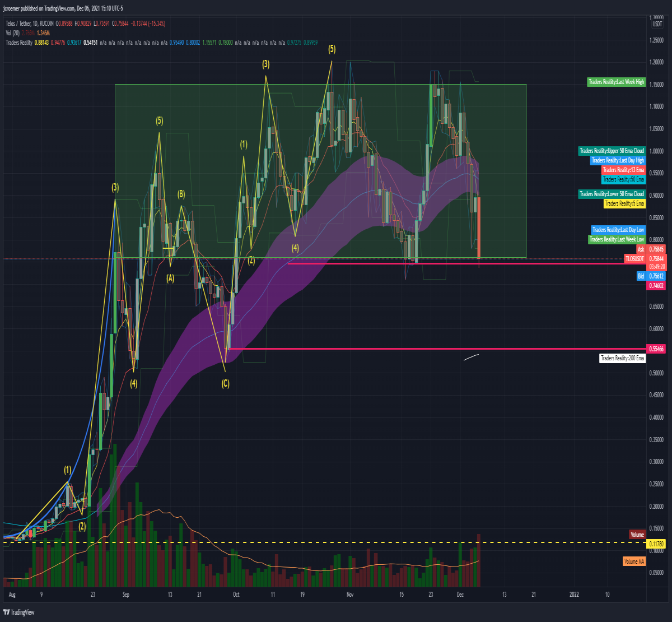
Task: Click the USDT currency label above the price axis
Action: pos(657,24)
